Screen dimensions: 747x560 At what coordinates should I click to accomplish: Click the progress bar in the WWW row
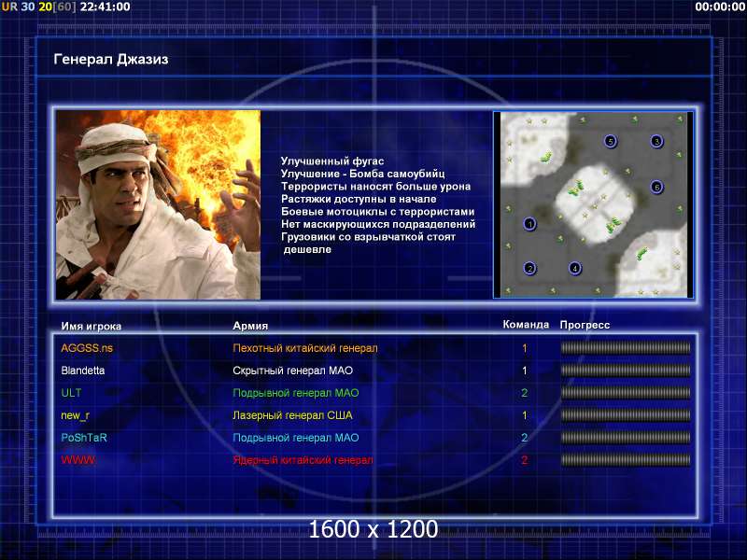626,460
